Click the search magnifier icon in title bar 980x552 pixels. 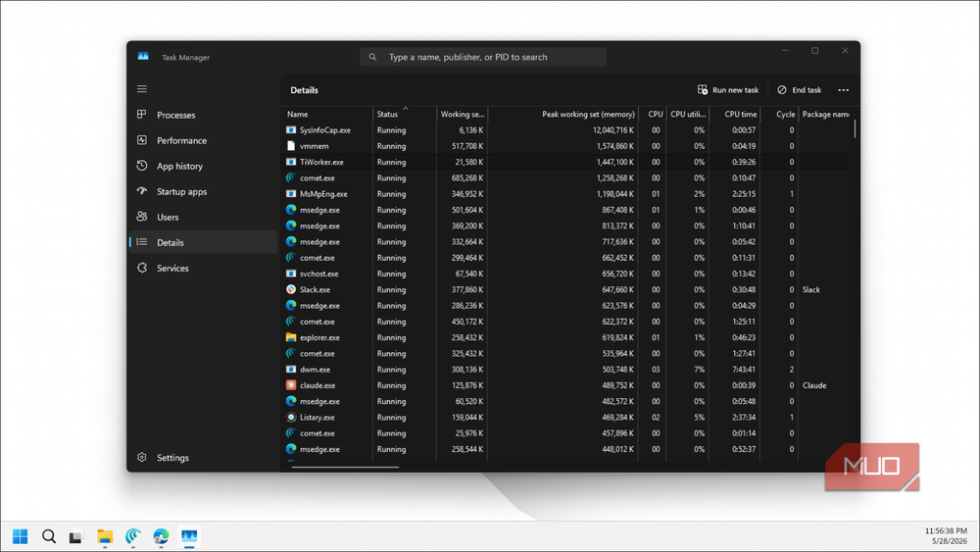click(372, 57)
